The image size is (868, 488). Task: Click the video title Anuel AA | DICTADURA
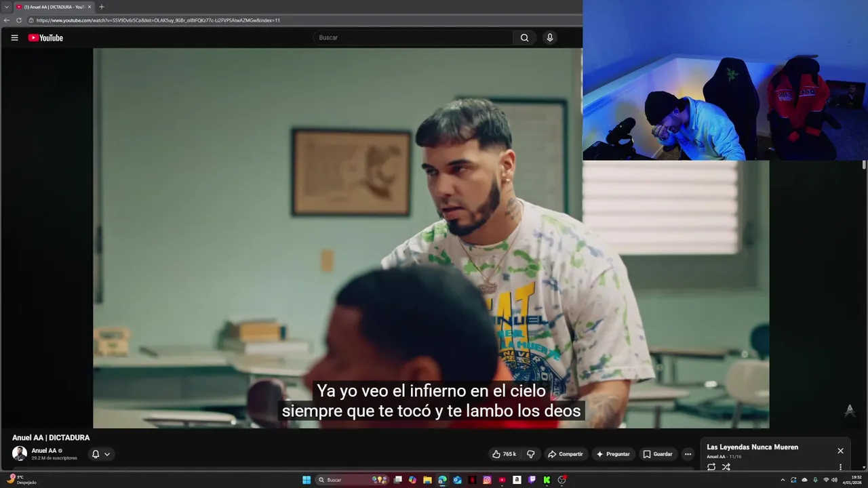coord(51,438)
